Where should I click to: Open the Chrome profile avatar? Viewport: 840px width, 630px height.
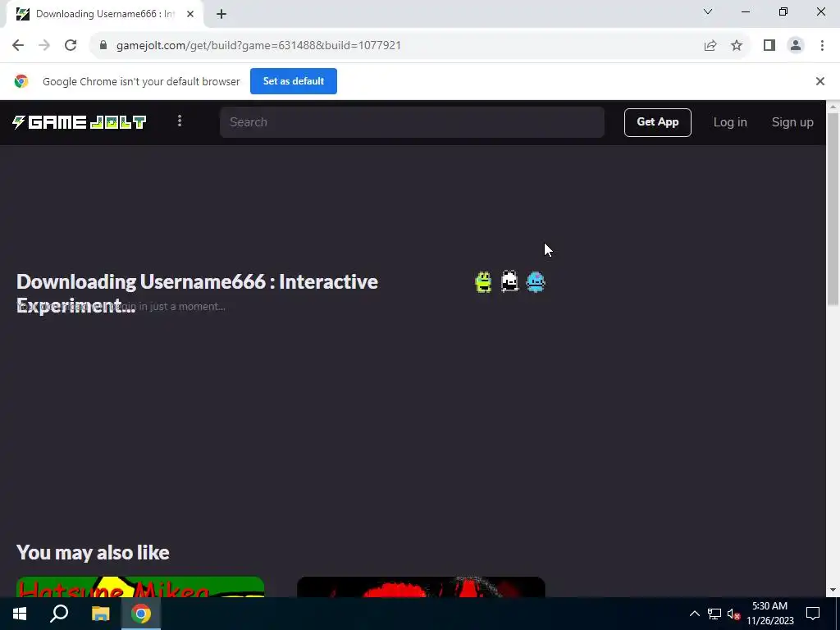click(x=796, y=46)
